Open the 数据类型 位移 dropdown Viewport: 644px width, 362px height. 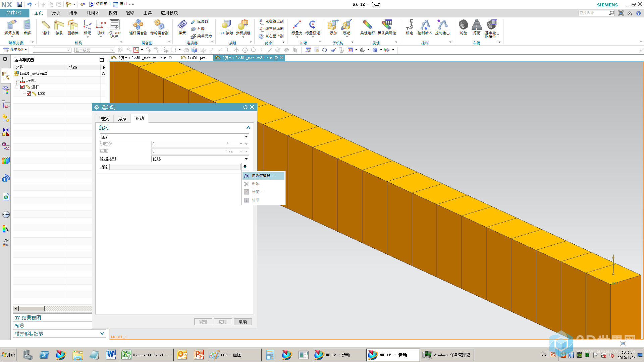[x=200, y=159]
